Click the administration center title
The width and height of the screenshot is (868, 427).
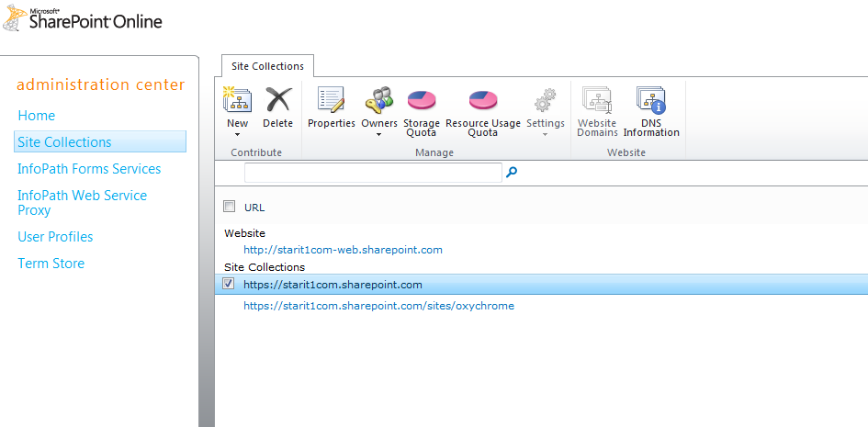[x=101, y=84]
